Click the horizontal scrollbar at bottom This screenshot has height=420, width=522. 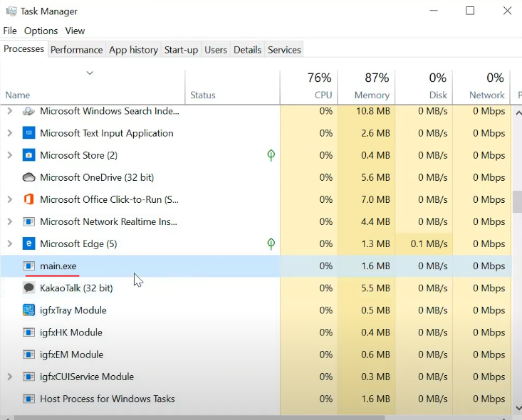(x=199, y=418)
